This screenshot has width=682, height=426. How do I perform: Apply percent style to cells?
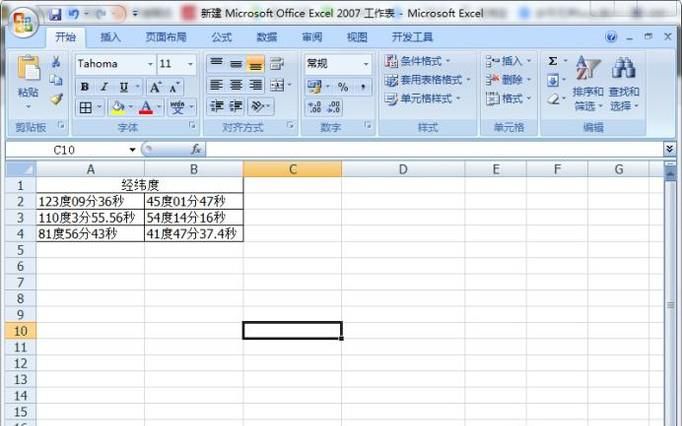[343, 87]
